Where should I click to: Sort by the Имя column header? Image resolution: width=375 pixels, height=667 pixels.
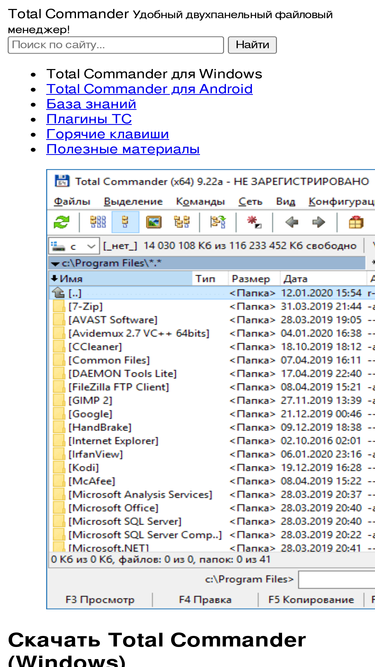coord(121,279)
